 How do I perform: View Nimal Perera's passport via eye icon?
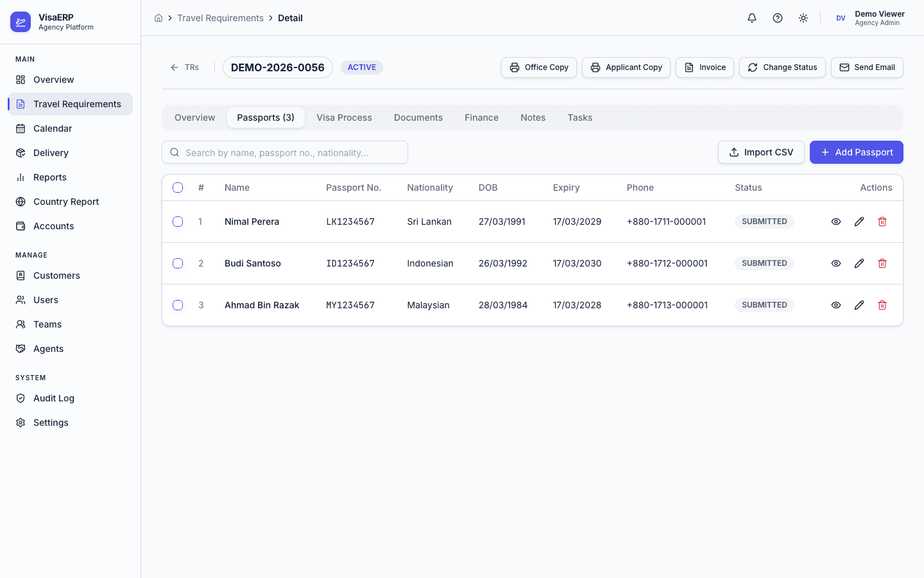pos(836,222)
